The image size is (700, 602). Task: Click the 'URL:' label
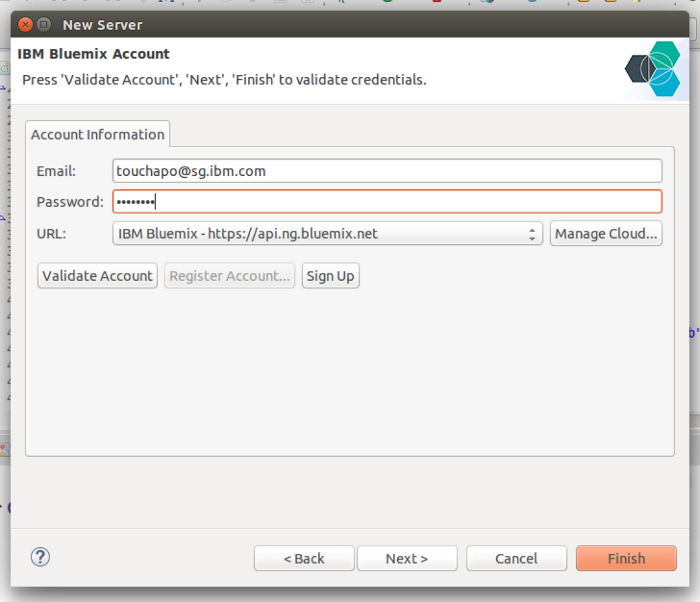[x=51, y=233]
